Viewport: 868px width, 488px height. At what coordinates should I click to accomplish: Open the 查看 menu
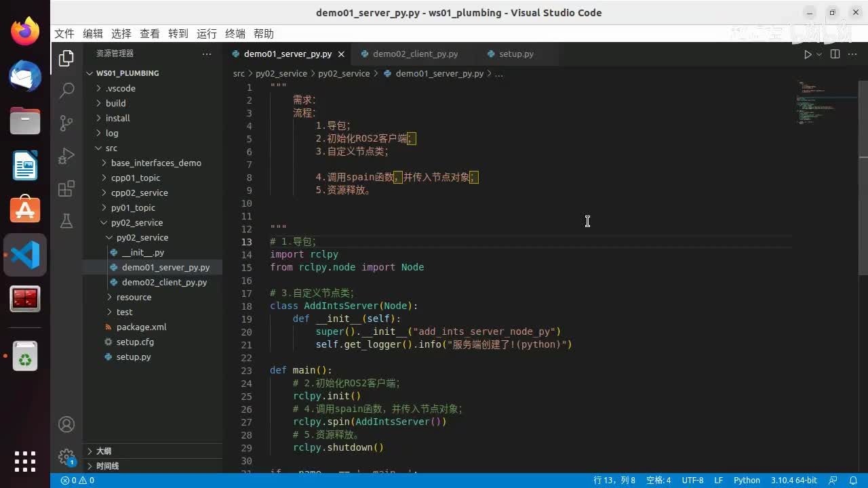click(x=150, y=34)
